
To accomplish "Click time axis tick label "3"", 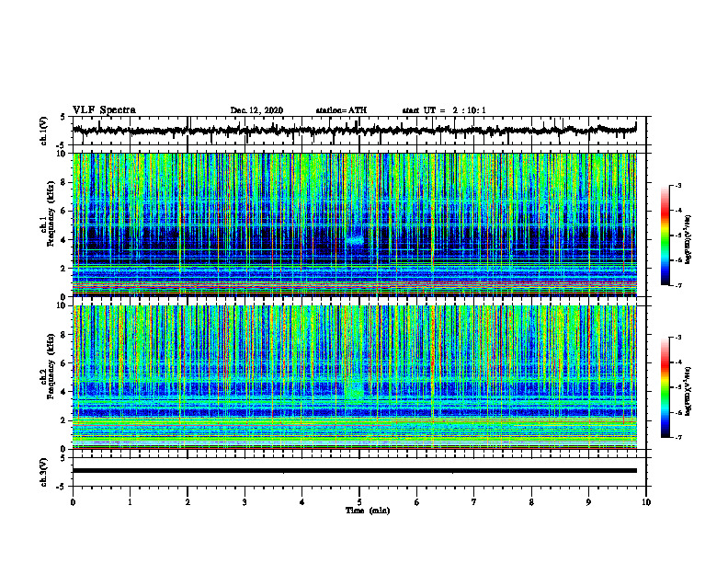I will (245, 502).
